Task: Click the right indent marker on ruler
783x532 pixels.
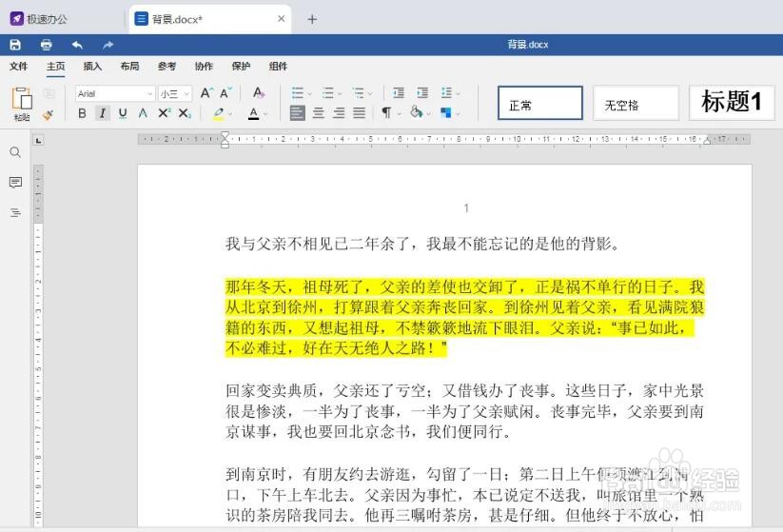Action: [707, 141]
